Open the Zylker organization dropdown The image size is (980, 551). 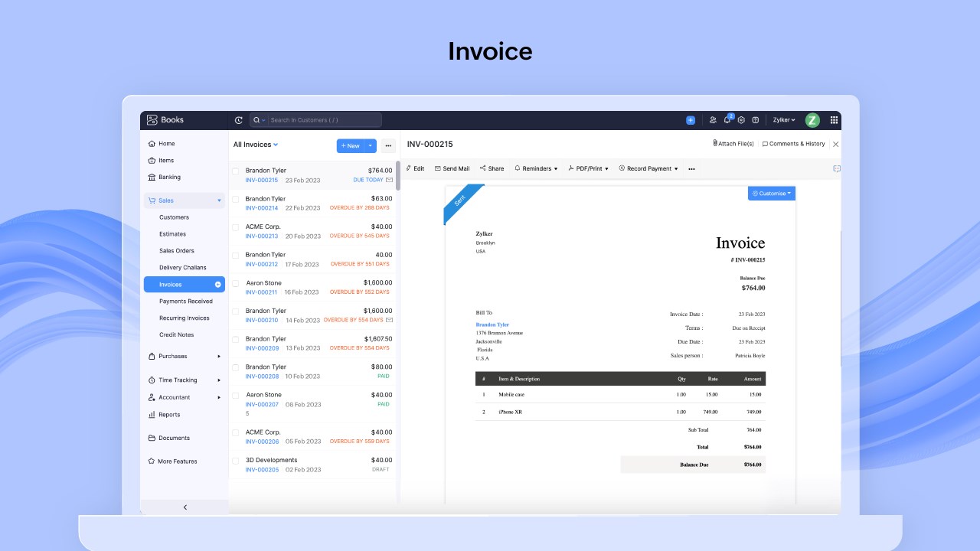784,120
